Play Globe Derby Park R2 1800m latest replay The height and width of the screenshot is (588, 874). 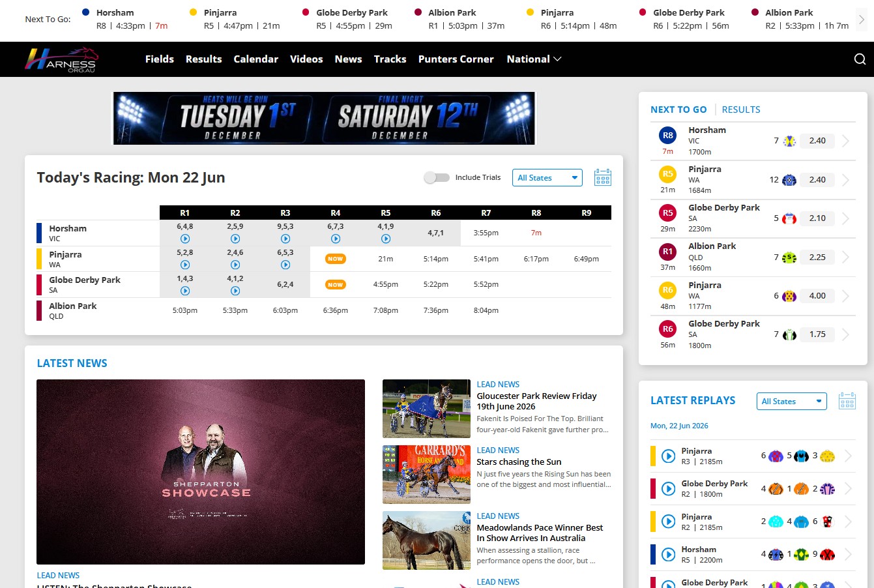pos(668,489)
